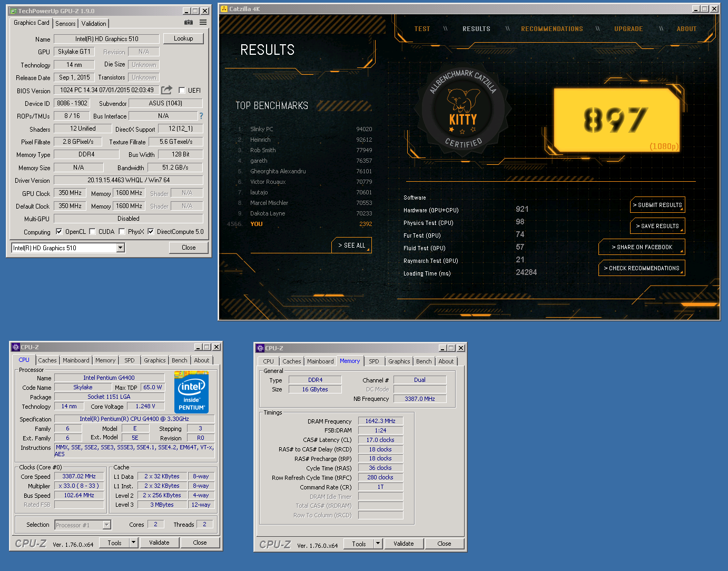This screenshot has height=571, width=728.
Task: Click the GPU-Z screenshot camera icon
Action: coord(188,23)
